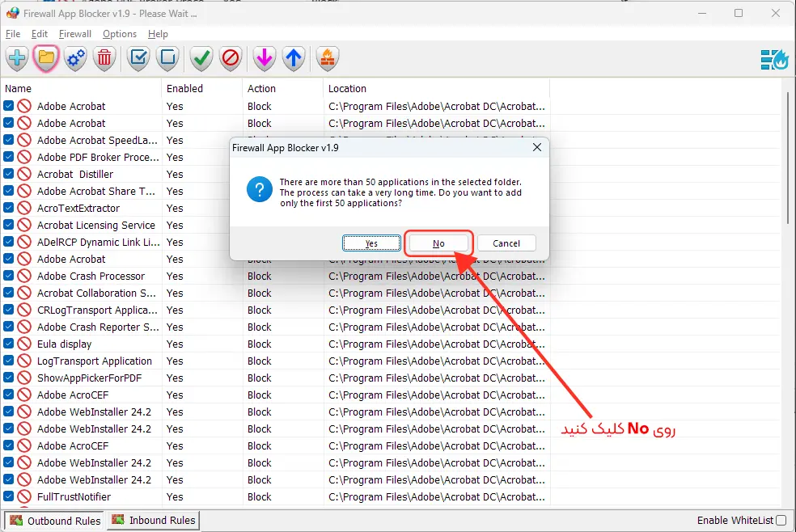The width and height of the screenshot is (796, 532).
Task: Click the blue Move Up arrow icon
Action: 294,58
